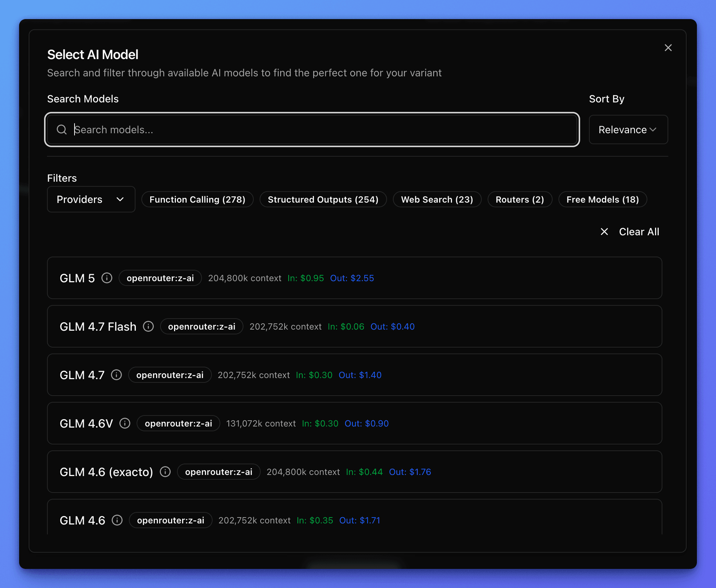Click info icon next to GLM 4.6 (exacto)
The image size is (716, 588).
165,472
